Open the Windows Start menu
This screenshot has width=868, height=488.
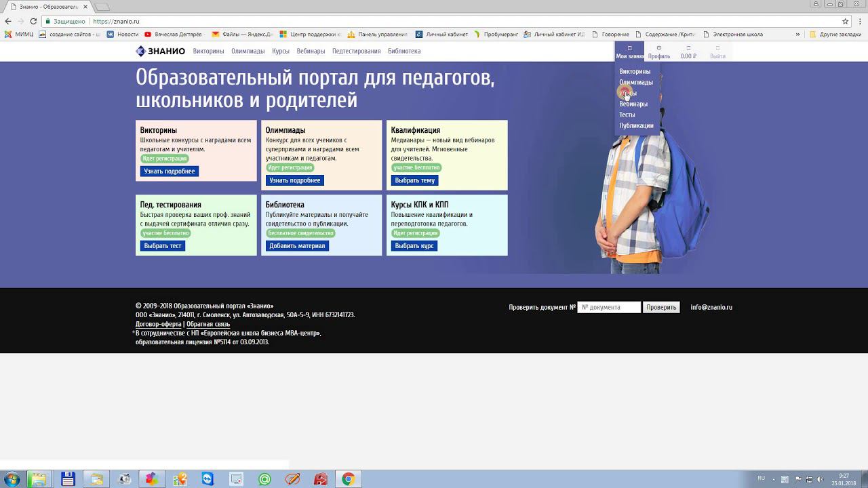point(12,479)
